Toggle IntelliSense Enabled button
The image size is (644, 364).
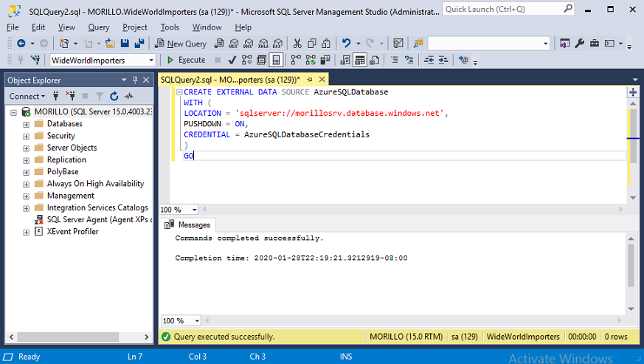[x=276, y=60]
